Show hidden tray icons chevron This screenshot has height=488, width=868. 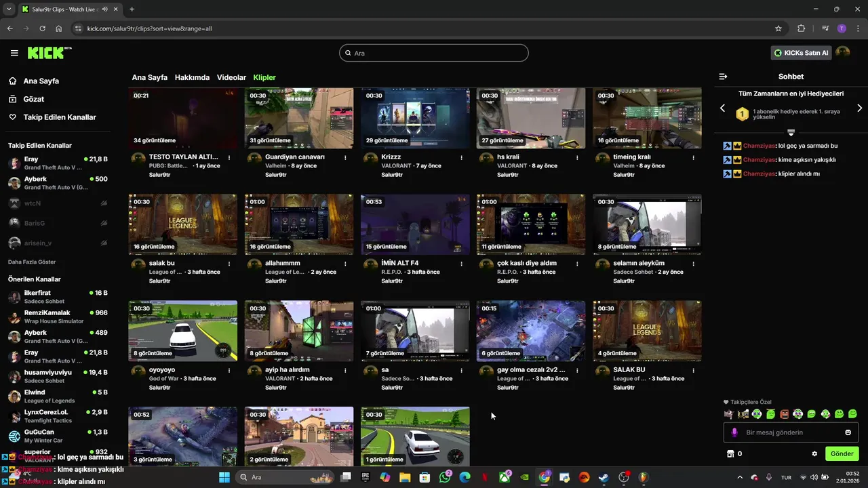pos(741,477)
